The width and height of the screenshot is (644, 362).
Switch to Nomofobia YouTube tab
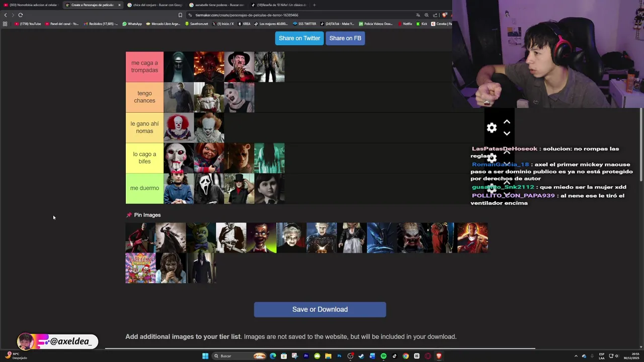click(31, 5)
